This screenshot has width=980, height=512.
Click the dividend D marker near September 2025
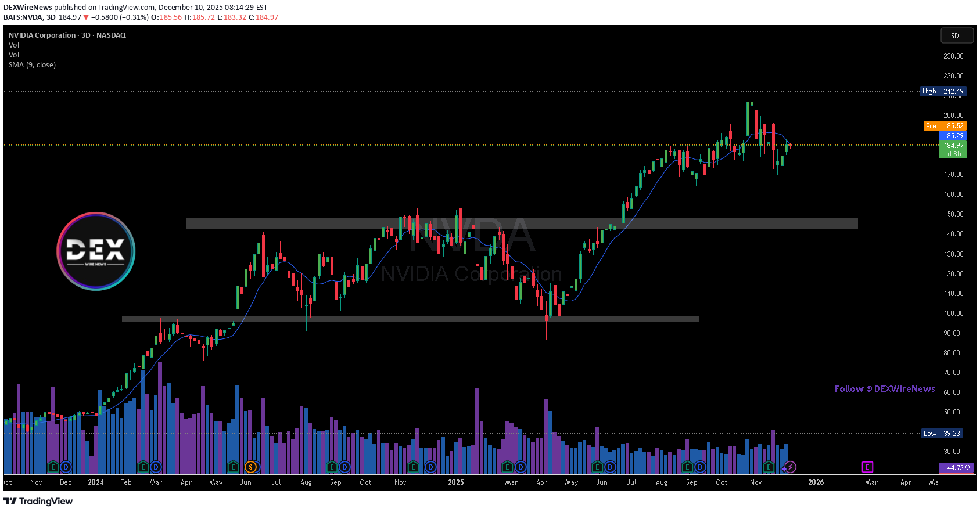click(x=700, y=467)
